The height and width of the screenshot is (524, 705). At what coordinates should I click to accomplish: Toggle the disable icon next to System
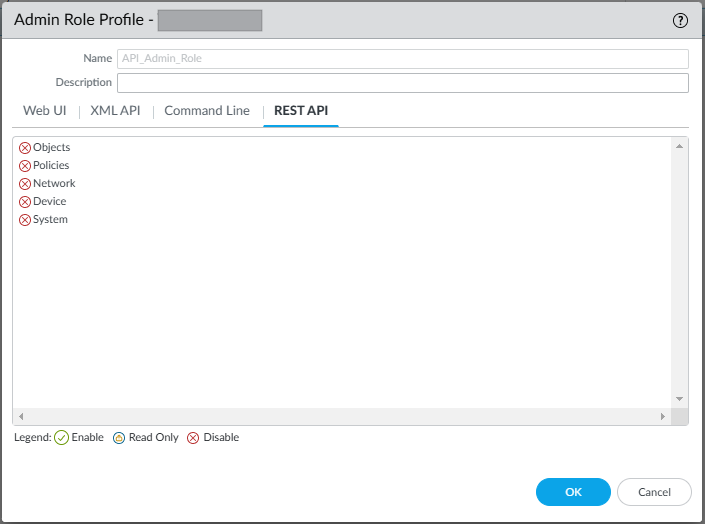25,219
